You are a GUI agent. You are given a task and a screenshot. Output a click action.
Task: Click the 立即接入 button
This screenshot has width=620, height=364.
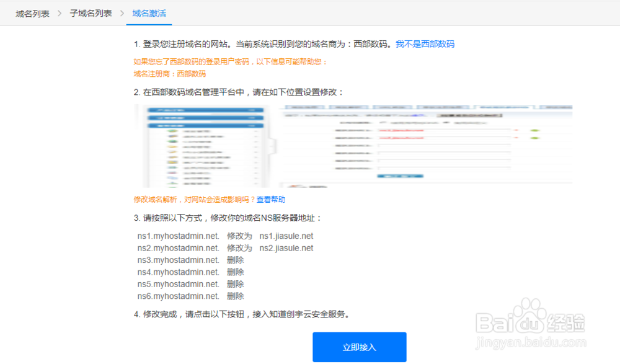(x=360, y=347)
